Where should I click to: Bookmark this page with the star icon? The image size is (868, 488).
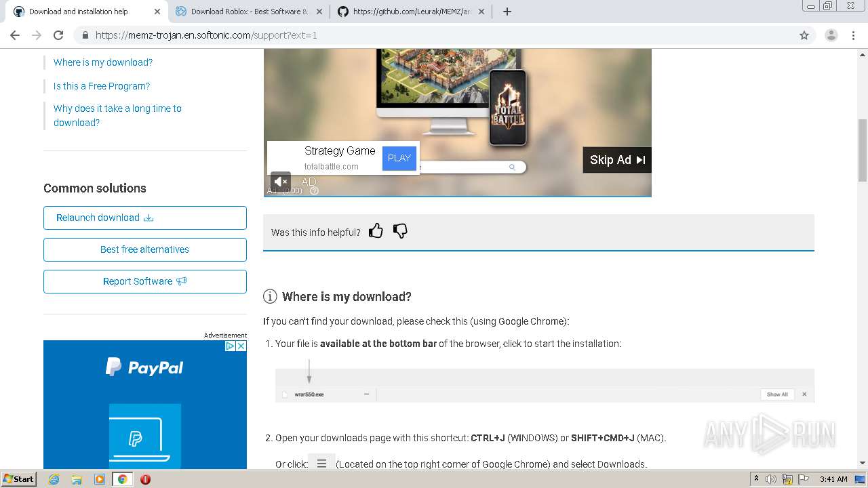pos(804,35)
